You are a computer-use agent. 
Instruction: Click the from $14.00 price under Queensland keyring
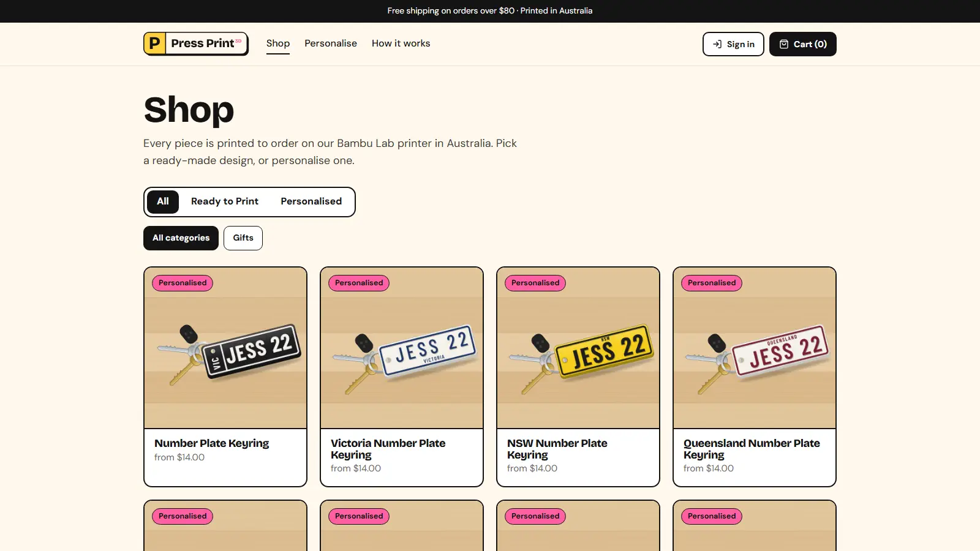tap(709, 468)
